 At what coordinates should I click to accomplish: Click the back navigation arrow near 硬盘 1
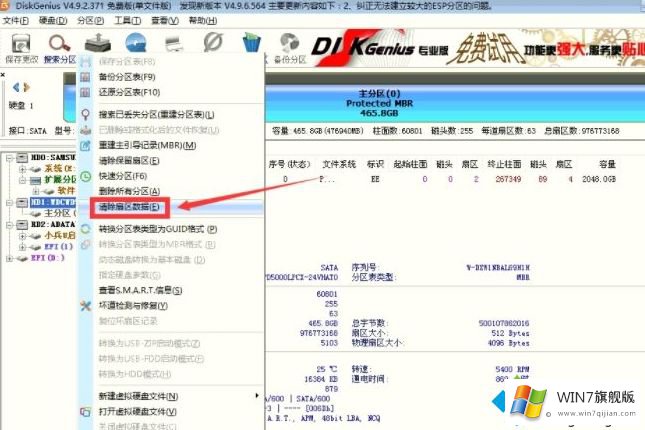coord(16,87)
